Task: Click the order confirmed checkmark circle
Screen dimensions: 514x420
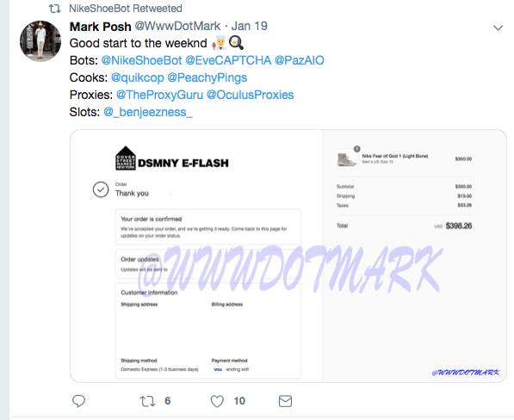Action: pyautogui.click(x=101, y=189)
